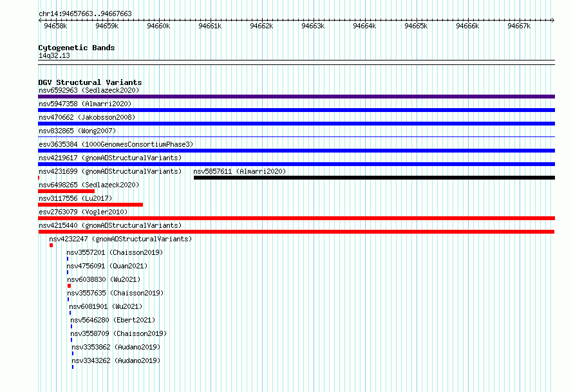Image resolution: width=573 pixels, height=392 pixels.
Task: Click the blue nsv470662 variant bar
Action: point(296,124)
